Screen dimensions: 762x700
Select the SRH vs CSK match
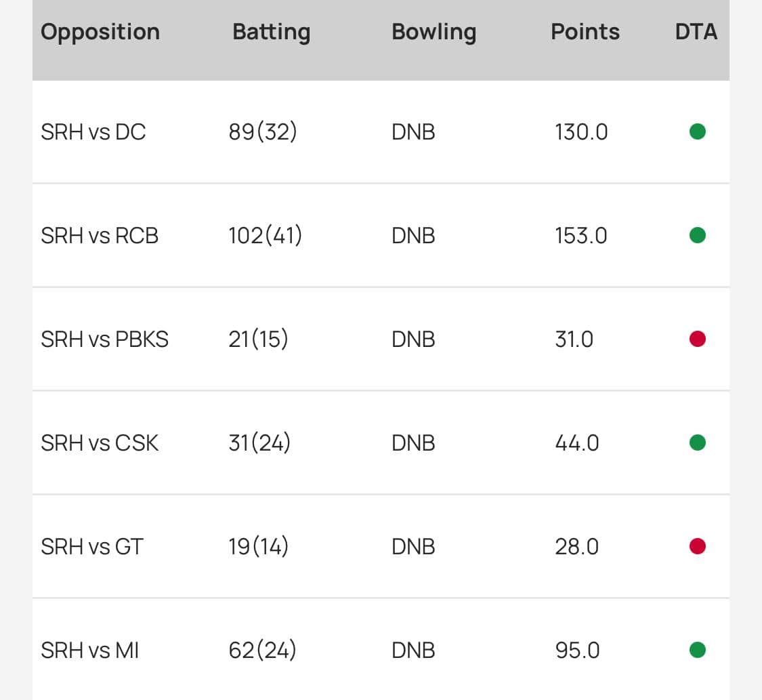(100, 443)
